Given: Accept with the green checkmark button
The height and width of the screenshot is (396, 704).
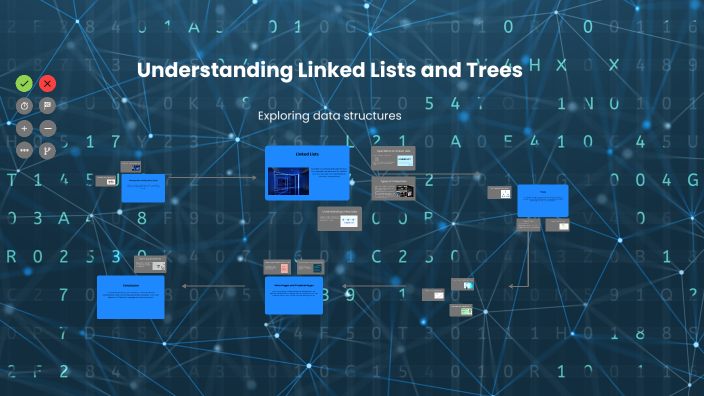Looking at the screenshot, I should pyautogui.click(x=24, y=84).
